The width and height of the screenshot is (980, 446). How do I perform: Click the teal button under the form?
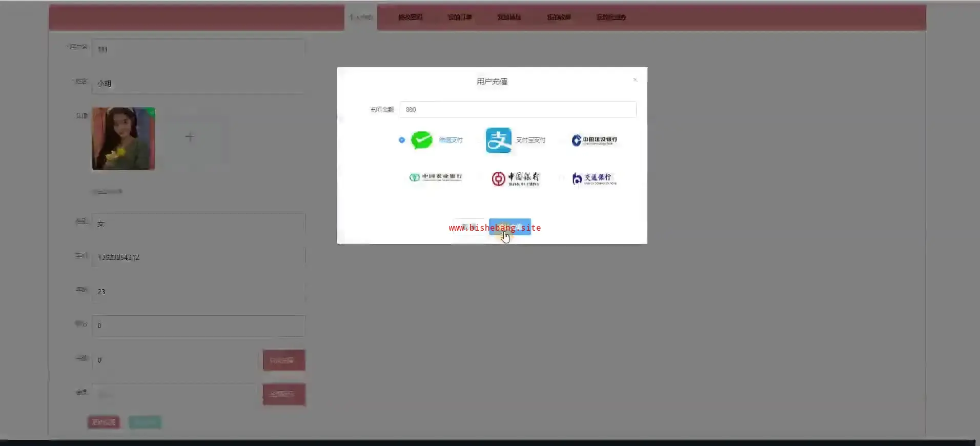click(x=145, y=422)
